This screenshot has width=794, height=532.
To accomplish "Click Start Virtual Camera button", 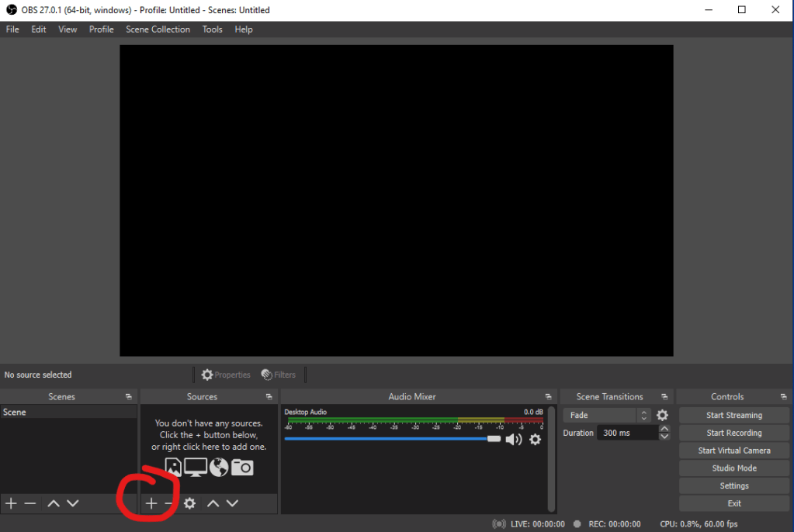I will click(733, 451).
